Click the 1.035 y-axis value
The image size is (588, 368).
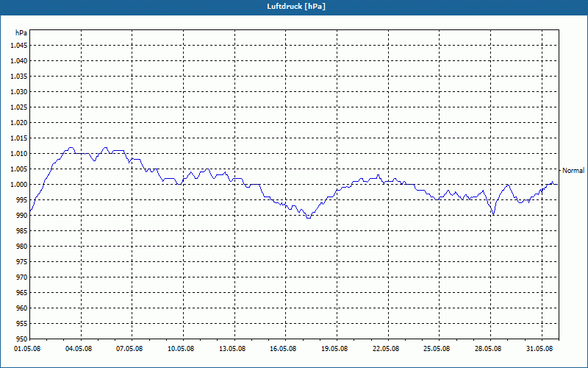click(19, 77)
